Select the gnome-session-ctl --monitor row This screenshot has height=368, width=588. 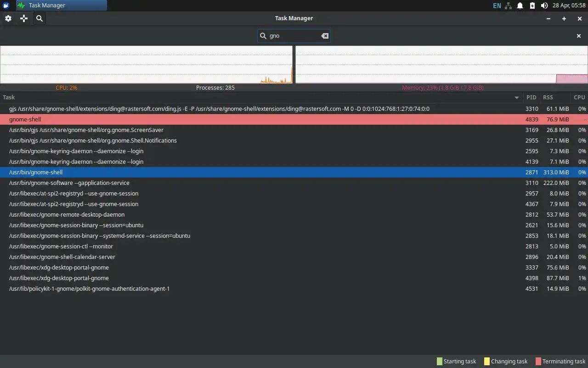tap(294, 247)
